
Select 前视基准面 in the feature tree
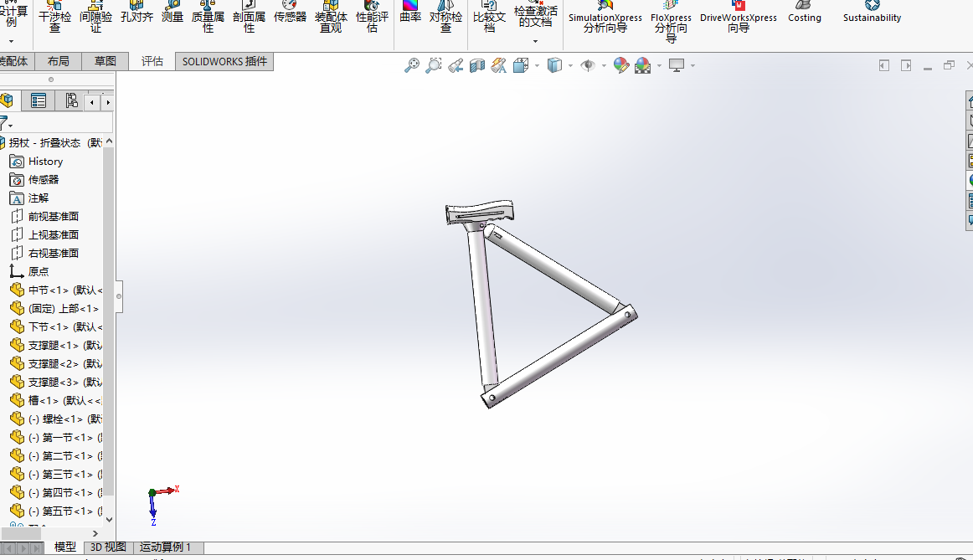pyautogui.click(x=54, y=216)
